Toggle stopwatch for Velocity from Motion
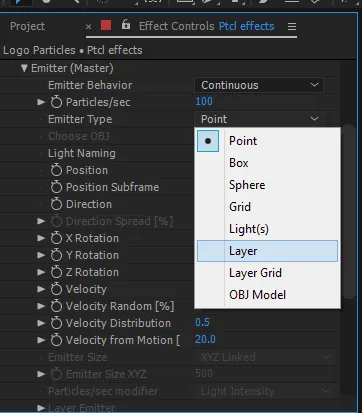This screenshot has height=413, width=362. pos(56,340)
